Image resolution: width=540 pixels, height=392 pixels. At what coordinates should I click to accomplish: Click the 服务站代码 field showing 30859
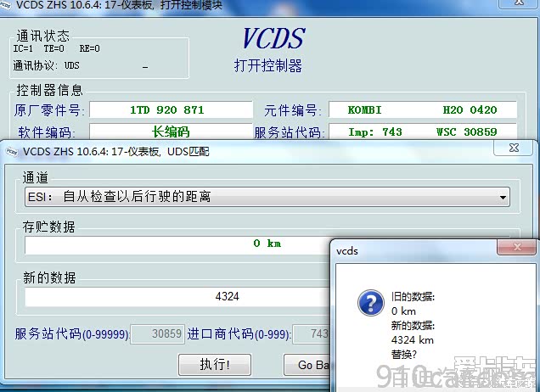coord(158,333)
